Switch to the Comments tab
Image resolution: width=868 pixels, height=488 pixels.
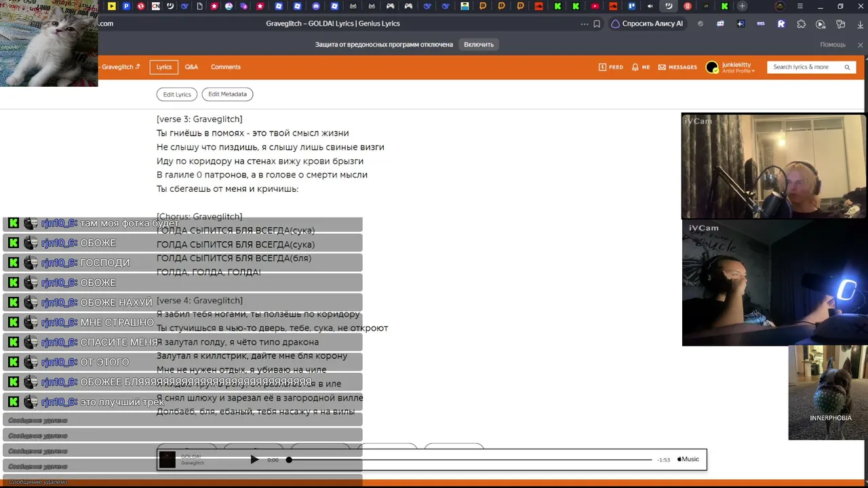(226, 67)
